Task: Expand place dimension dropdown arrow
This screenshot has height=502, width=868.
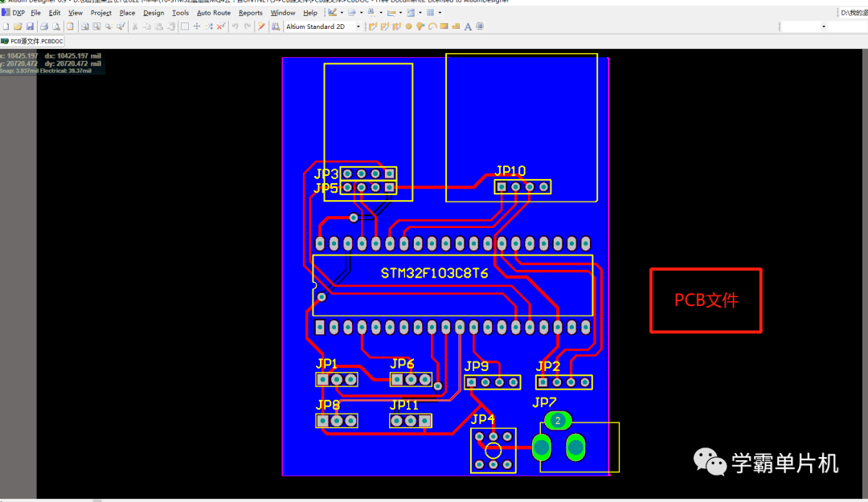Action: tap(401, 13)
